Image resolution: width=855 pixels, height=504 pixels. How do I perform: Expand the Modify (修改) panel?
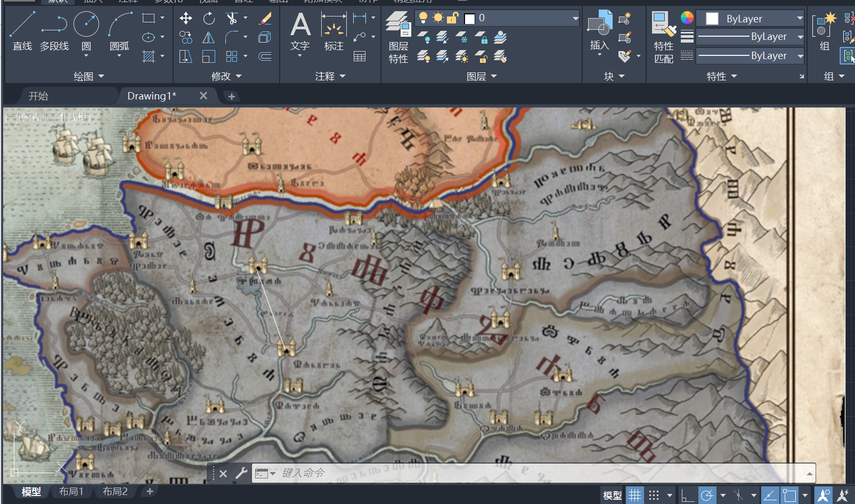226,76
